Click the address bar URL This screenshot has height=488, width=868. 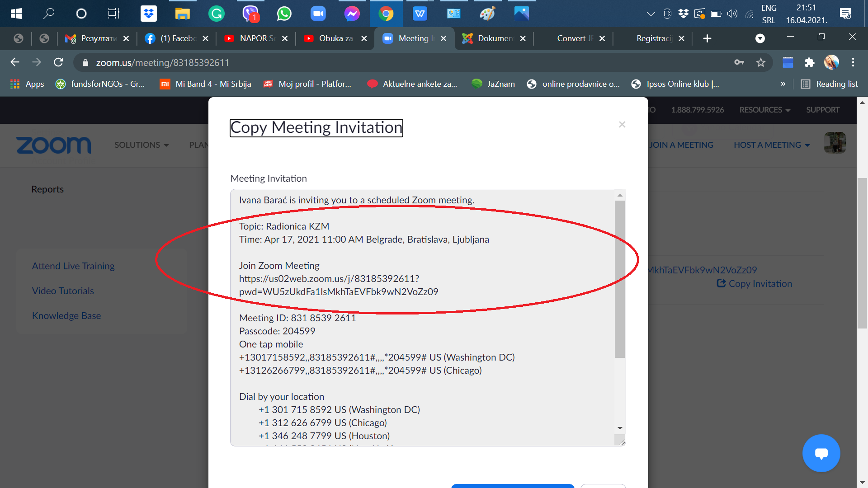pos(163,62)
